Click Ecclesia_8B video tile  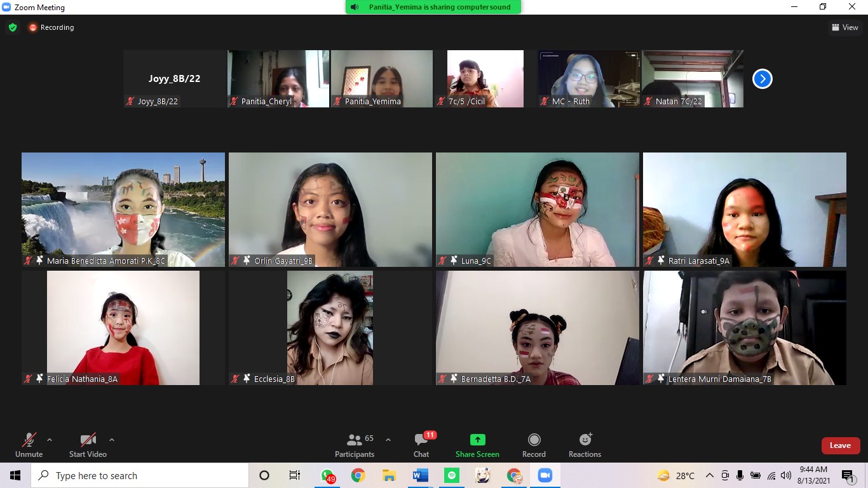(330, 328)
